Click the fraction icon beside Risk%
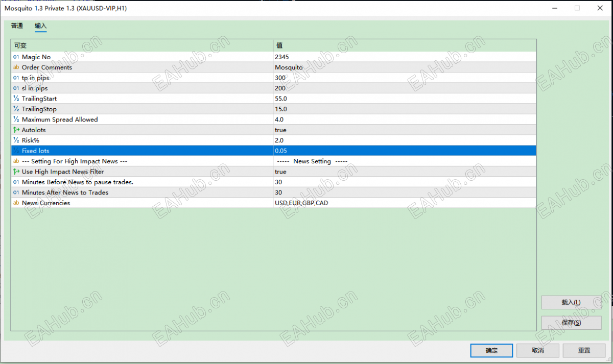 click(x=16, y=140)
